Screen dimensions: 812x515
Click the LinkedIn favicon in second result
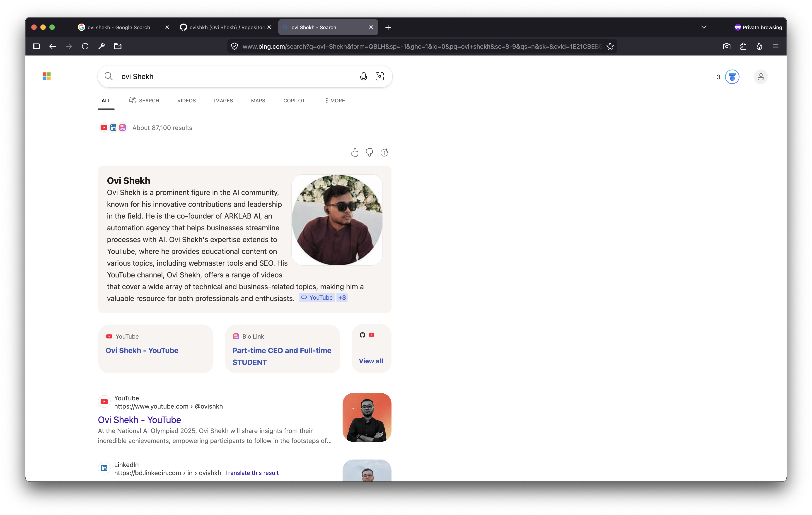104,468
